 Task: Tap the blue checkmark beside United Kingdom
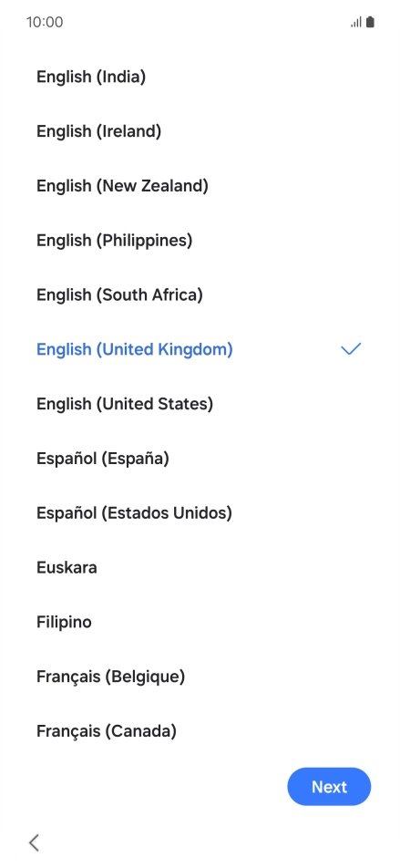(351, 348)
